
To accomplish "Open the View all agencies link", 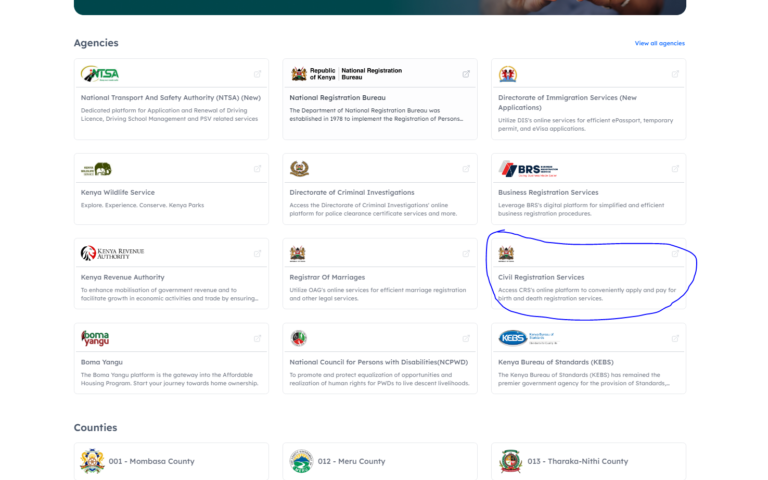I will pyautogui.click(x=659, y=44).
